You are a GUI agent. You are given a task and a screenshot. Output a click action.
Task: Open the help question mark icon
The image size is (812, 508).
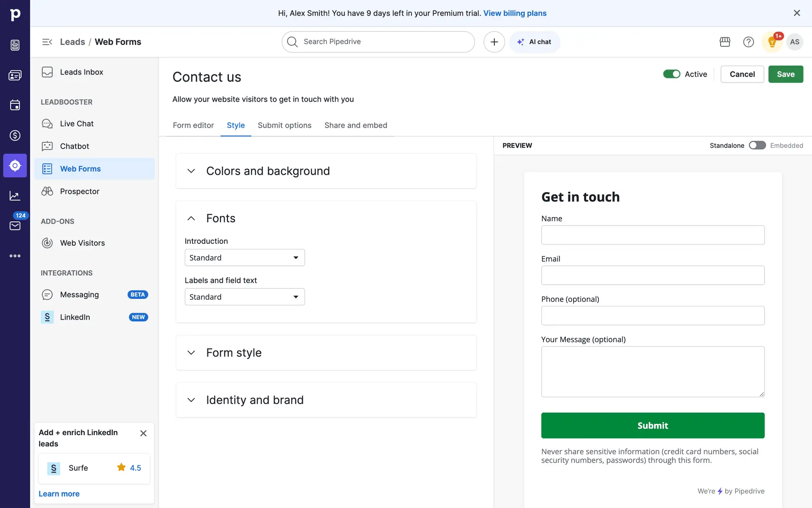(748, 42)
